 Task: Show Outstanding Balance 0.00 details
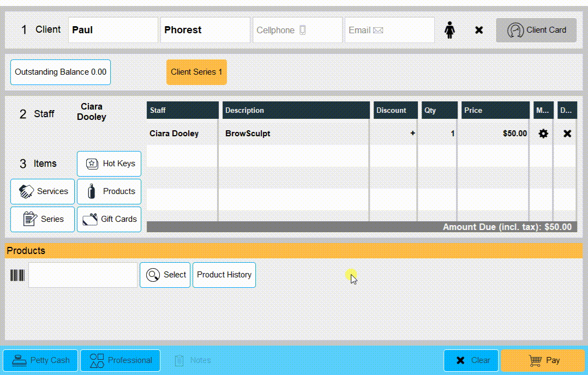61,72
